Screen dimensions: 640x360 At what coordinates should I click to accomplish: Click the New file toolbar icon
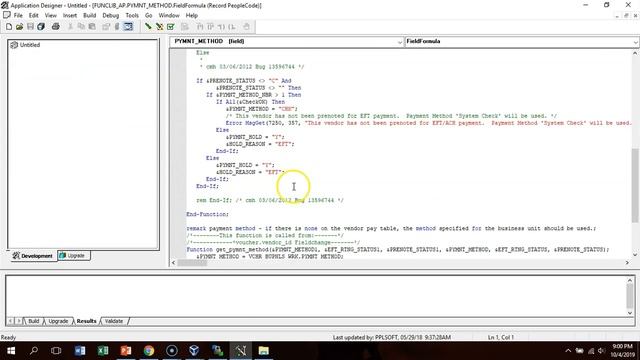(x=9, y=27)
